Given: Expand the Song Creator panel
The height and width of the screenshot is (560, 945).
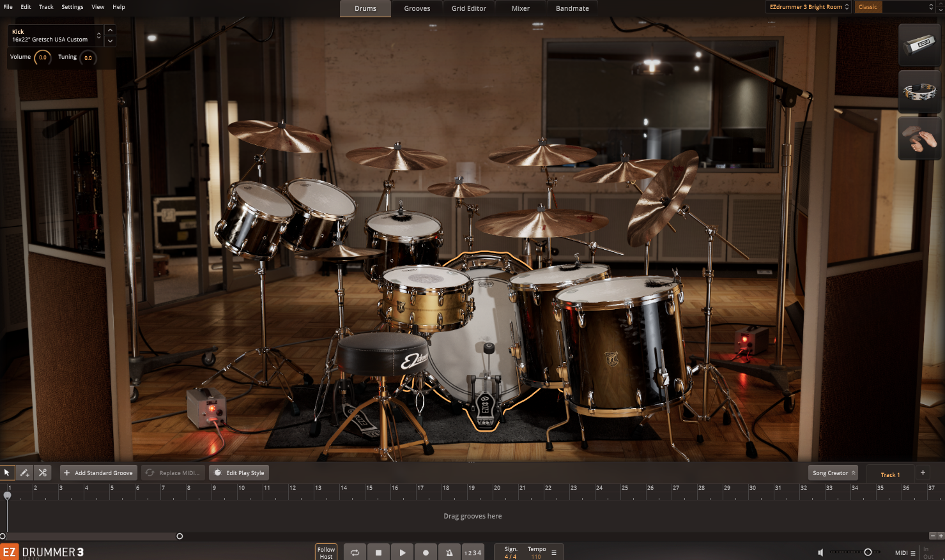Looking at the screenshot, I should (833, 473).
